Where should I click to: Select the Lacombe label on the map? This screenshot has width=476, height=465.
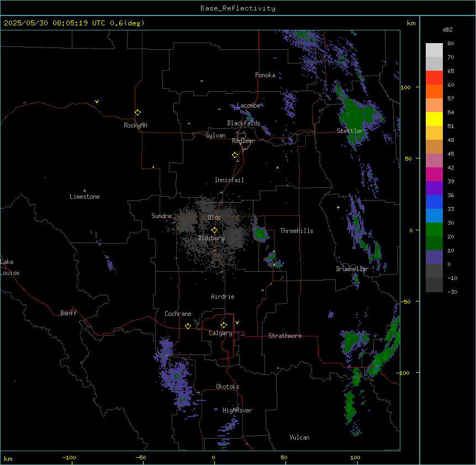point(248,105)
